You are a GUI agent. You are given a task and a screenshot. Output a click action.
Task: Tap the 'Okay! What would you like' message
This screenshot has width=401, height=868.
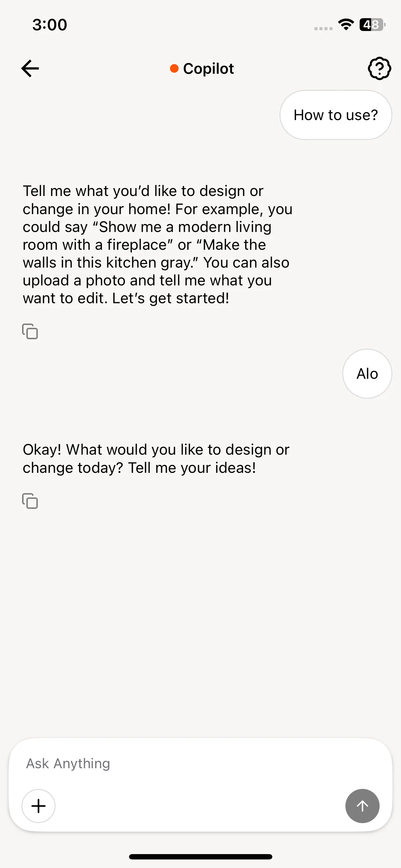pyautogui.click(x=156, y=459)
